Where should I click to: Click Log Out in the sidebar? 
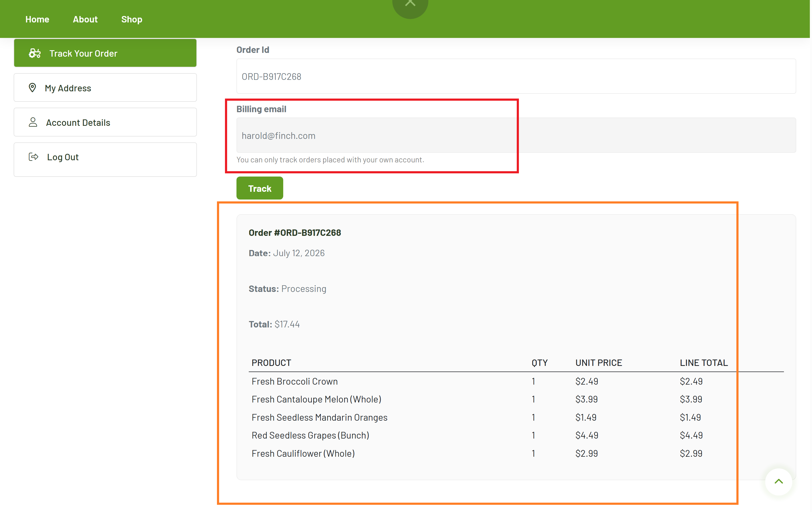point(105,159)
